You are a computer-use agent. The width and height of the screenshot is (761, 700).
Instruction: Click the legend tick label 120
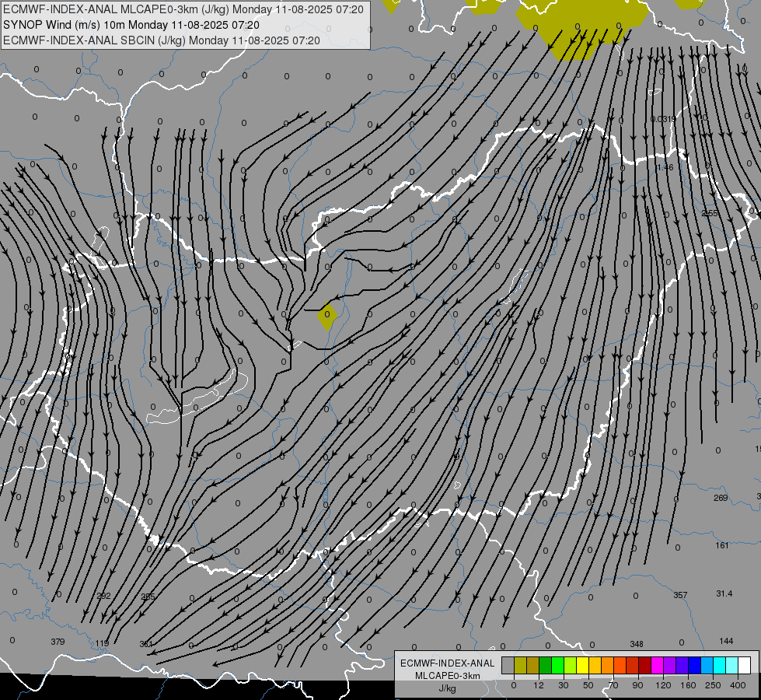663,685
